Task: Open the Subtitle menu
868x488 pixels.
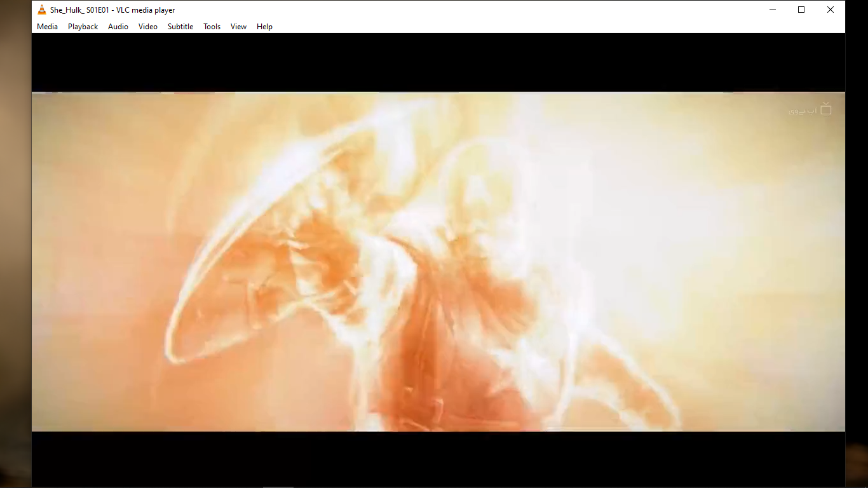Action: (180, 27)
